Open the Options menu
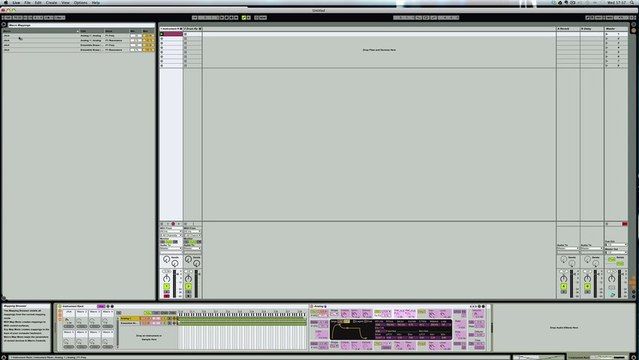The width and height of the screenshot is (639, 360). tap(80, 2)
